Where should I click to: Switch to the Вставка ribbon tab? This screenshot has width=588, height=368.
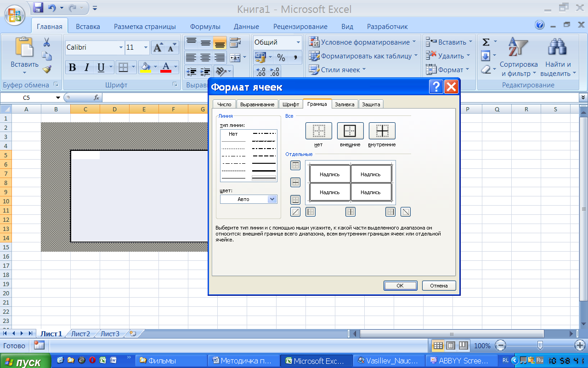[88, 27]
